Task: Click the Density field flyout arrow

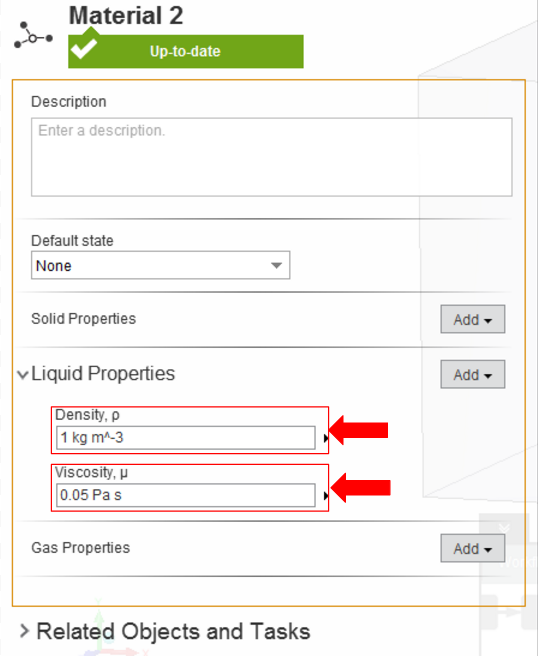Action: click(326, 438)
